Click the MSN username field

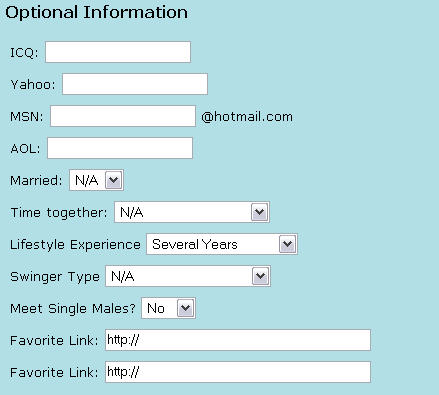click(123, 116)
